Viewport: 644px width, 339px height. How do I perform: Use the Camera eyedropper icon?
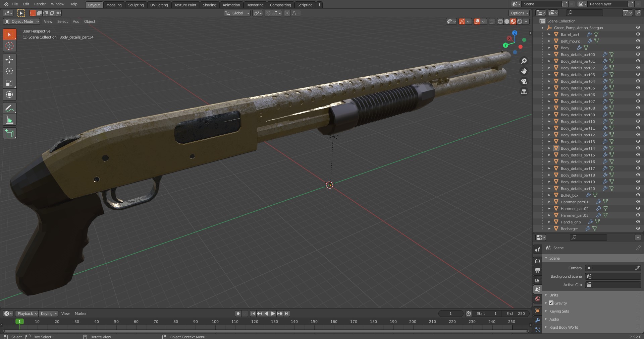coord(637,268)
